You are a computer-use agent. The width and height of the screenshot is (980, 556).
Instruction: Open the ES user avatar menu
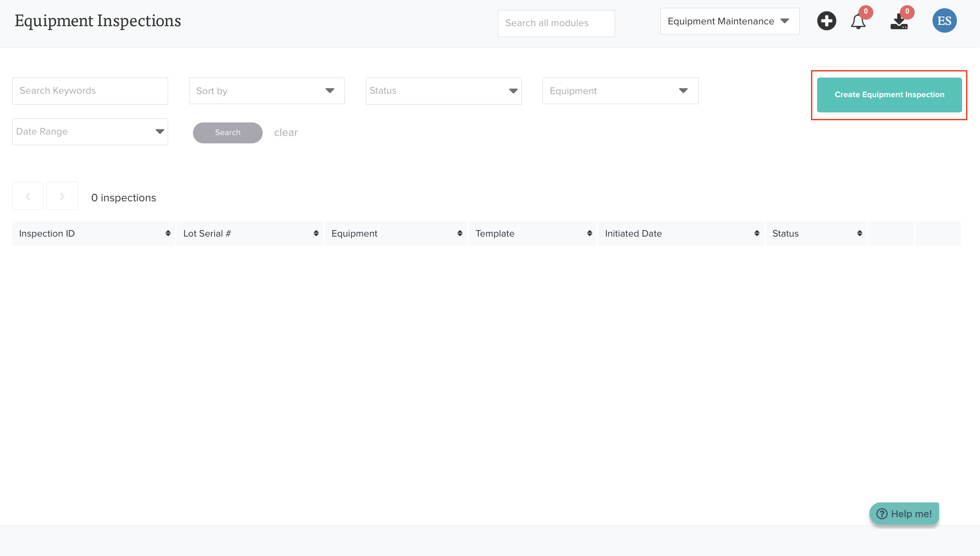[944, 21]
